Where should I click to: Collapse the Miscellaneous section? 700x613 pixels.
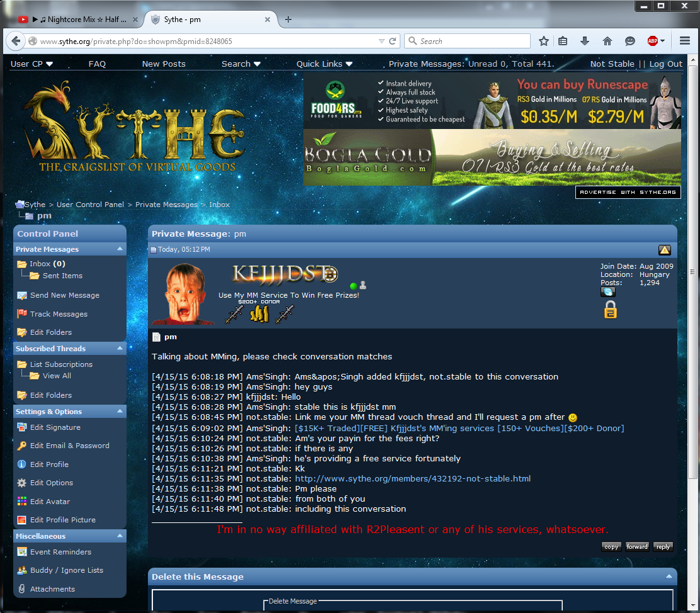point(120,536)
